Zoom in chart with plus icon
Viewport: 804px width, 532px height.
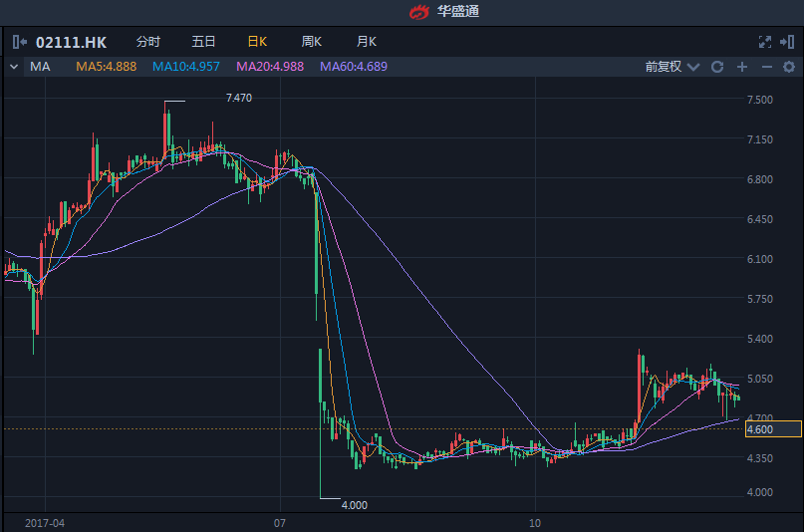tap(741, 67)
